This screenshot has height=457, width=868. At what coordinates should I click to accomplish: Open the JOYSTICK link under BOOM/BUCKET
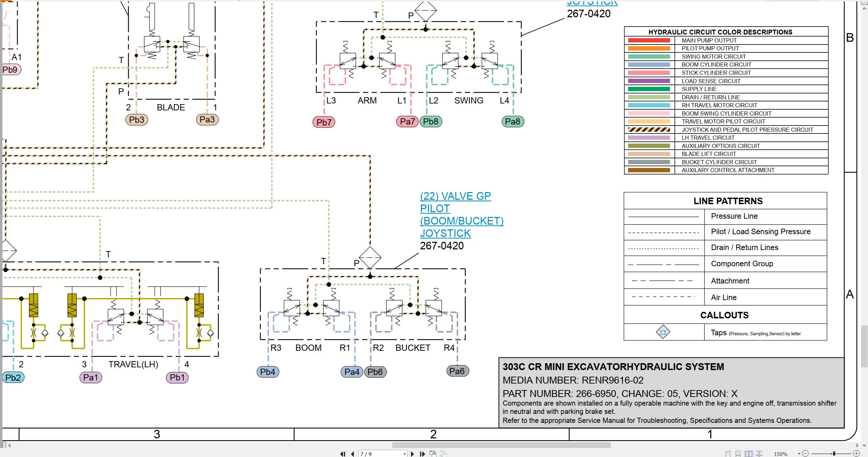pos(445,233)
